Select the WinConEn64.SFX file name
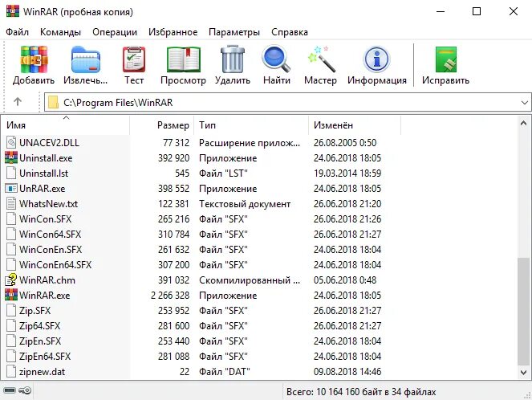 click(x=55, y=264)
